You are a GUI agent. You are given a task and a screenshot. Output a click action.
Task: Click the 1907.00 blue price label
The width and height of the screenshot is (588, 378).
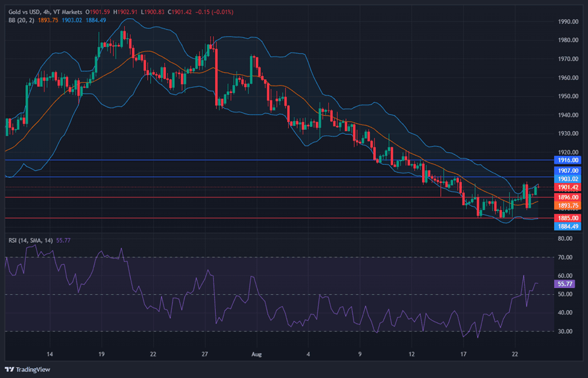[x=567, y=171]
